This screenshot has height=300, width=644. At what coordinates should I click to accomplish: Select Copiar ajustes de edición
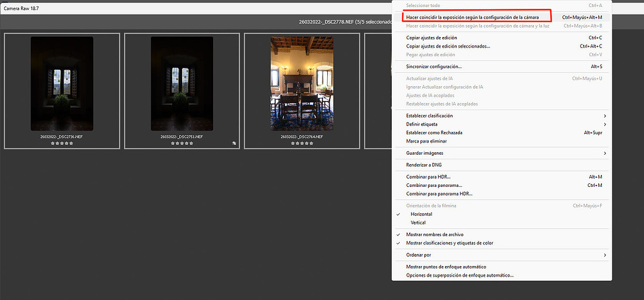click(x=502, y=37)
